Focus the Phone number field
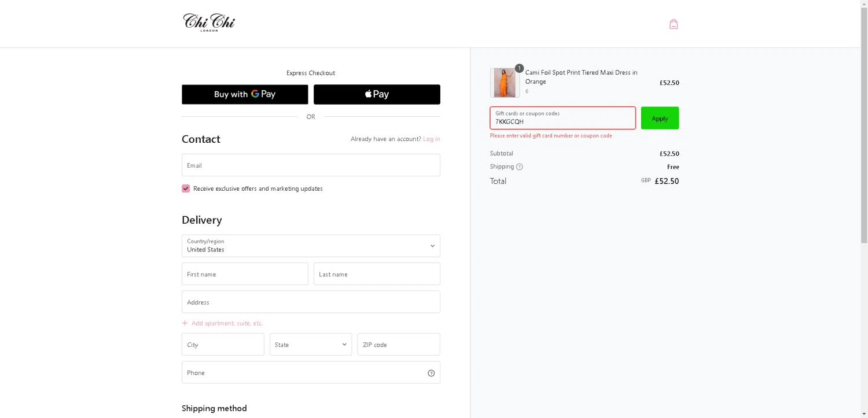This screenshot has width=868, height=418. (x=311, y=372)
